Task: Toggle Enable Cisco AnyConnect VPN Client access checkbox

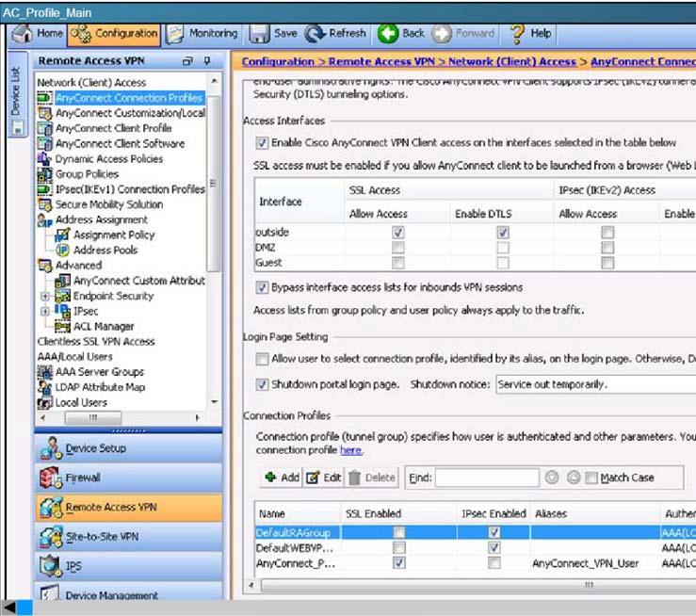Action: pyautogui.click(x=262, y=143)
